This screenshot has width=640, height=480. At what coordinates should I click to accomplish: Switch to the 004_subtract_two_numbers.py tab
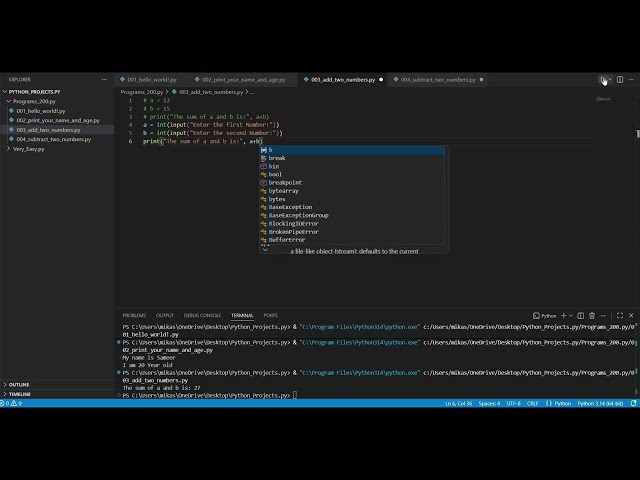[x=438, y=80]
